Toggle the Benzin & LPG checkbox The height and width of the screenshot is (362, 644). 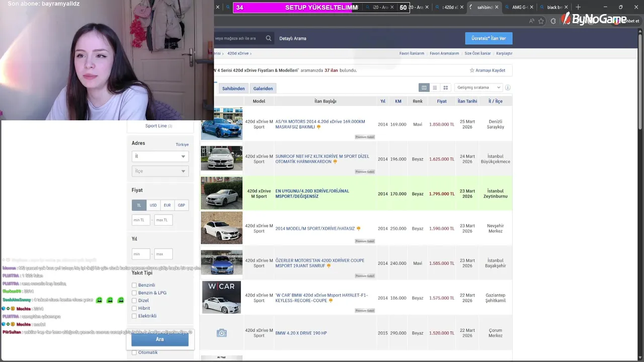(134, 293)
